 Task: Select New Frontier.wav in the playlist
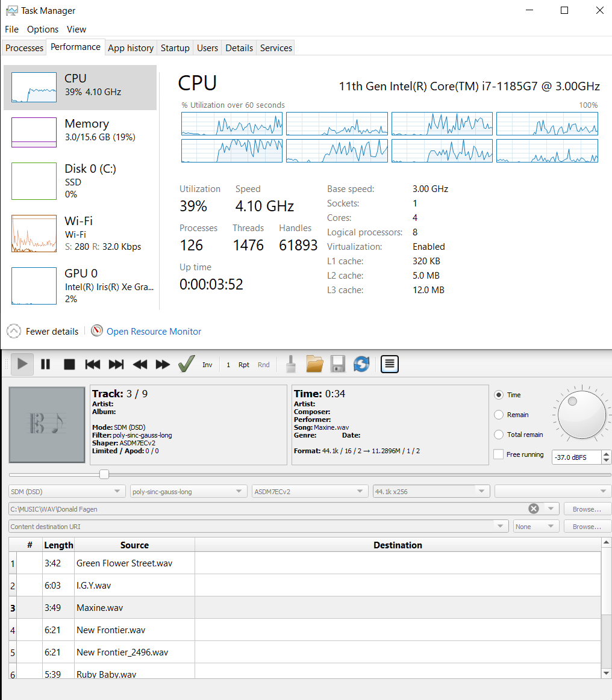click(x=305, y=630)
